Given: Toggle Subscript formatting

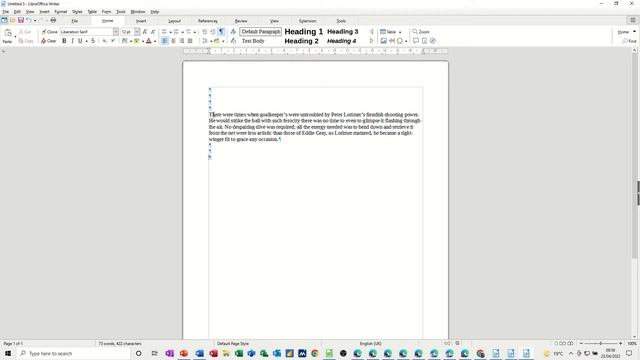Looking at the screenshot, I should point(104,41).
